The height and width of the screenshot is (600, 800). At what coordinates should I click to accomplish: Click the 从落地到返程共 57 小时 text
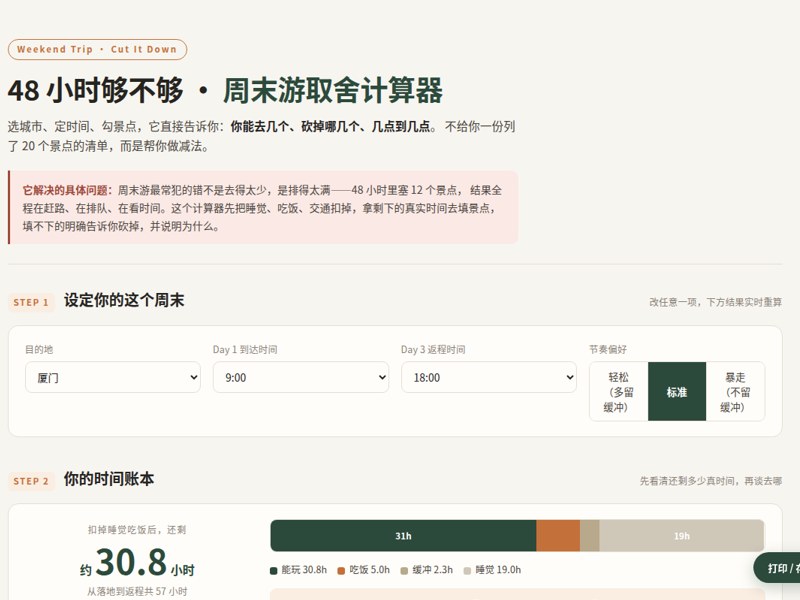137,591
